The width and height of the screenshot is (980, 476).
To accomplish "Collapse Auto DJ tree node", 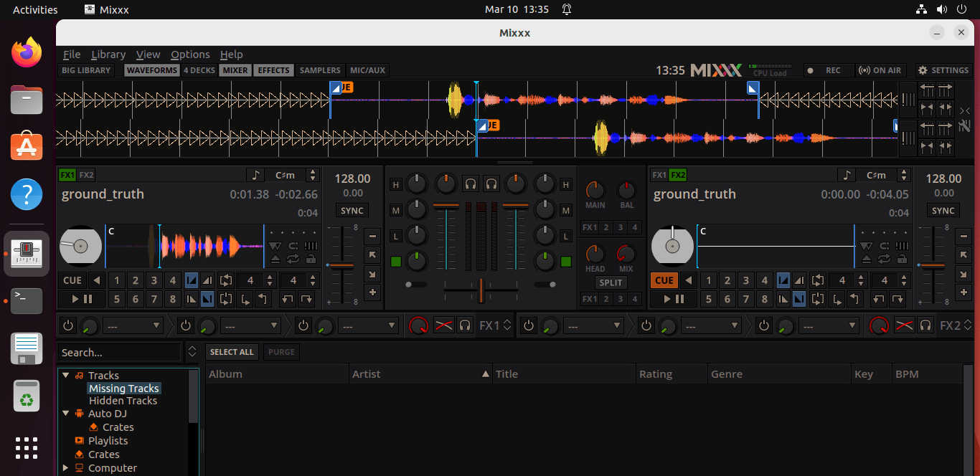I will point(65,414).
